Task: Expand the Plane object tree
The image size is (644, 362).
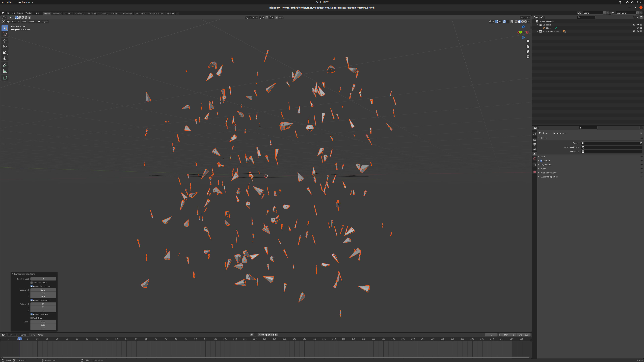Action: [x=541, y=28]
